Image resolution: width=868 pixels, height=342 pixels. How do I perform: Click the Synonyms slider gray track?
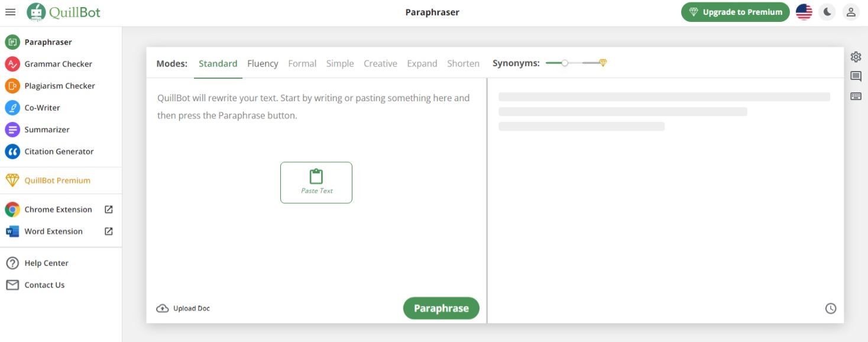click(584, 63)
